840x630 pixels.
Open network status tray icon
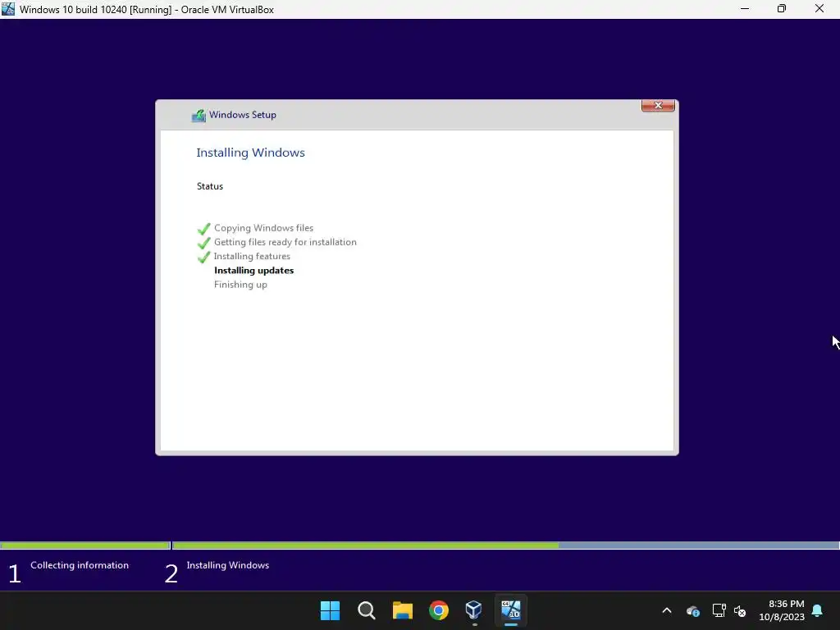(x=719, y=610)
